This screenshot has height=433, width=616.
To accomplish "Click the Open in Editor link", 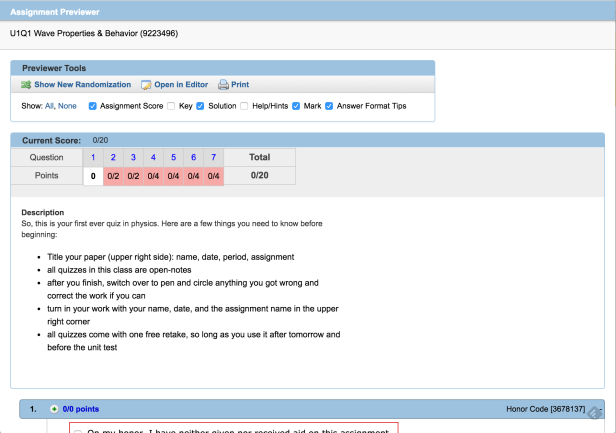I will (182, 85).
